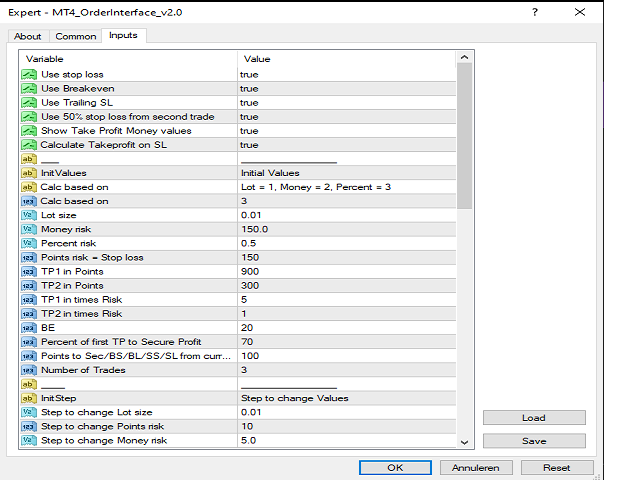
Task: Select the Inputs tab
Action: coord(123,36)
